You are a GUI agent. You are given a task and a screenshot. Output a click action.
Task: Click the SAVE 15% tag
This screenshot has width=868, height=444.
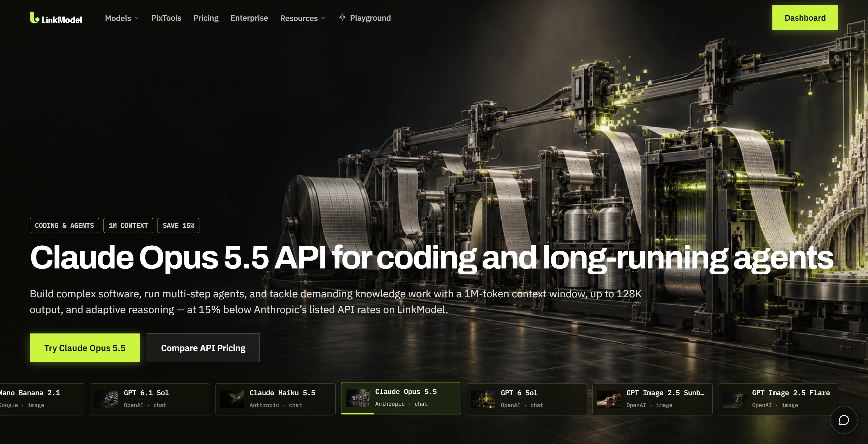pos(178,225)
